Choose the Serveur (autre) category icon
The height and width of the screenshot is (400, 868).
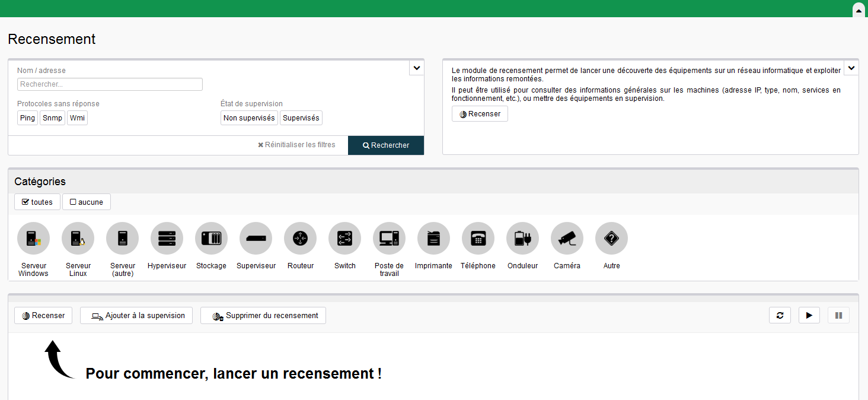point(122,239)
